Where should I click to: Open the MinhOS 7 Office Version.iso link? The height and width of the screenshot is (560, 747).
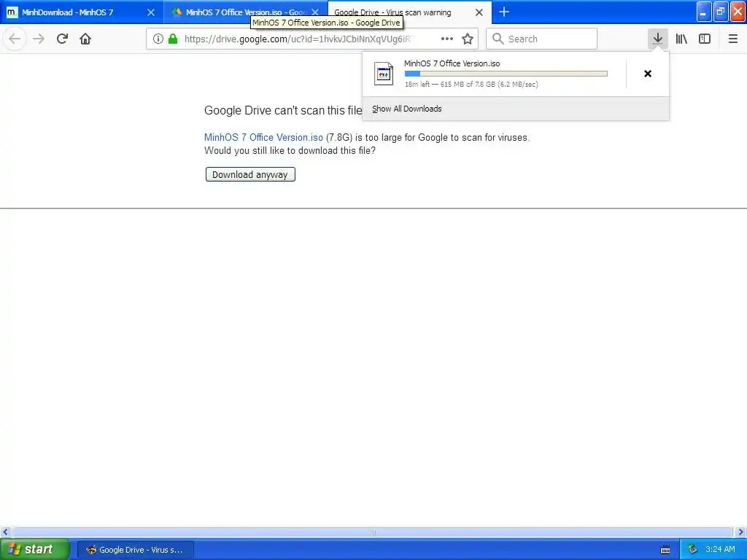(263, 137)
